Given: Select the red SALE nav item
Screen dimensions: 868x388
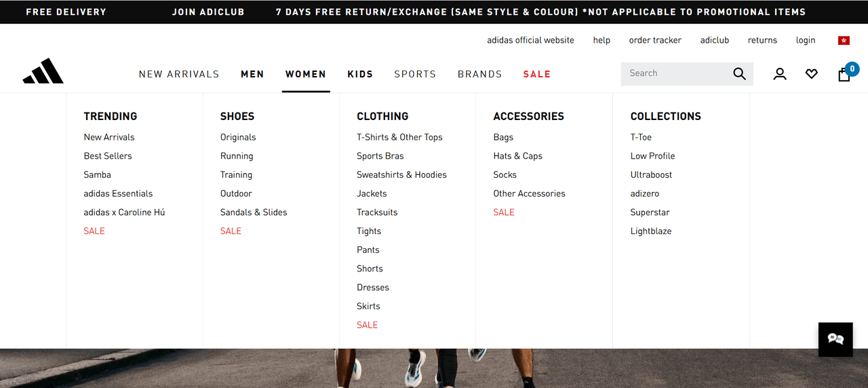Looking at the screenshot, I should click(x=537, y=74).
